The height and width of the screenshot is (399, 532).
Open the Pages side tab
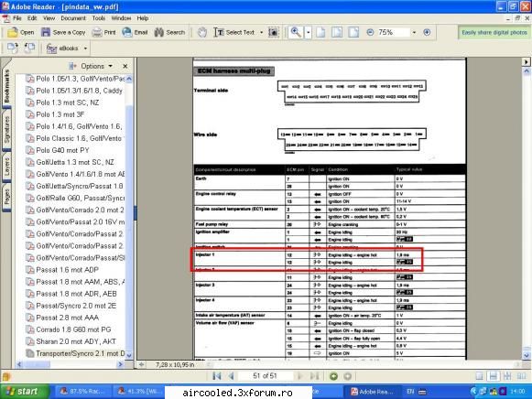click(x=6, y=197)
